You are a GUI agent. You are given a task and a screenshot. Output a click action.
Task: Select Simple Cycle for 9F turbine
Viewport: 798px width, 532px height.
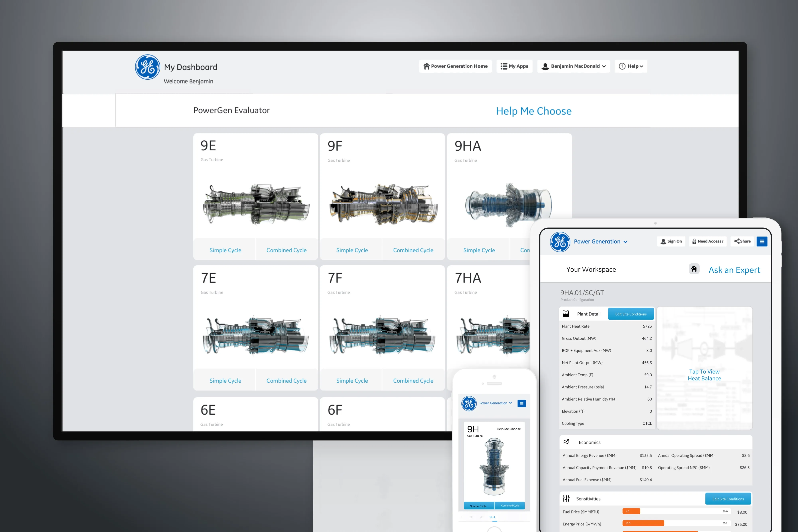coord(352,250)
